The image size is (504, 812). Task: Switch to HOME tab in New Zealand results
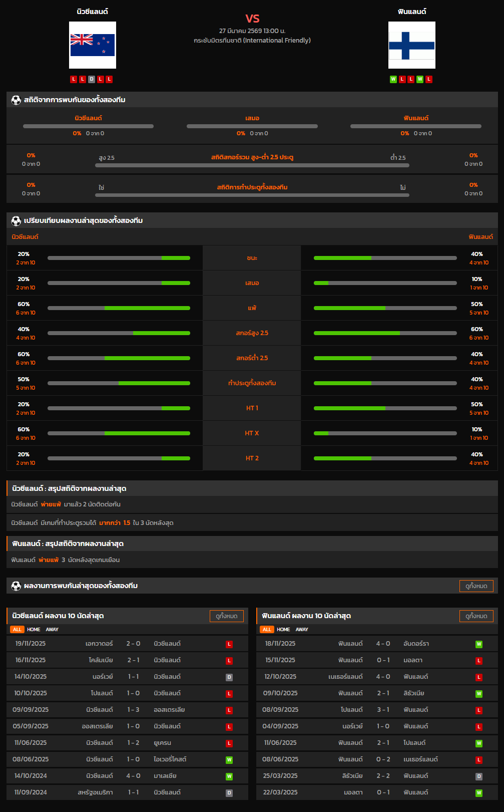click(34, 630)
